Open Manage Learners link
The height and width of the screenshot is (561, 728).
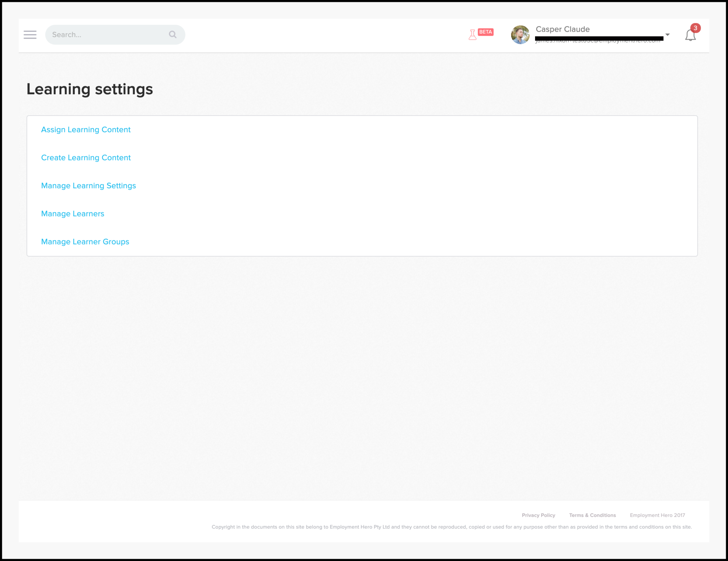point(73,214)
